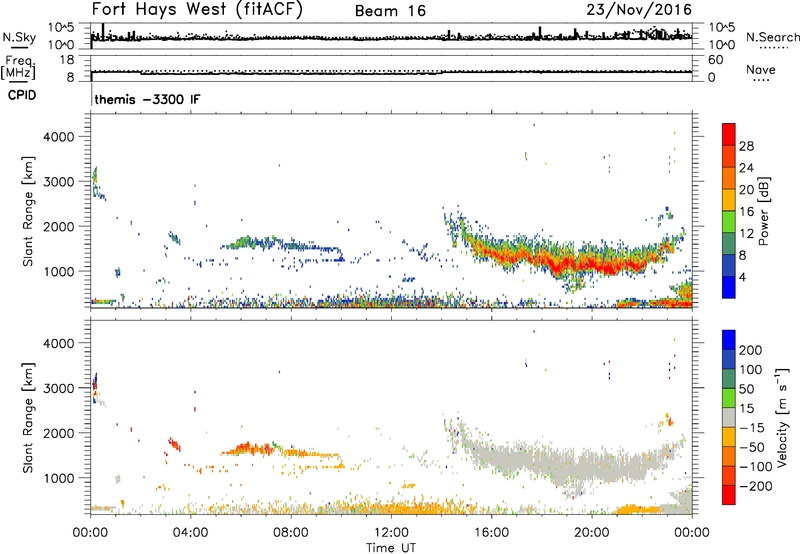Click the "Nave" legend label
The image size is (800, 554).
[761, 69]
